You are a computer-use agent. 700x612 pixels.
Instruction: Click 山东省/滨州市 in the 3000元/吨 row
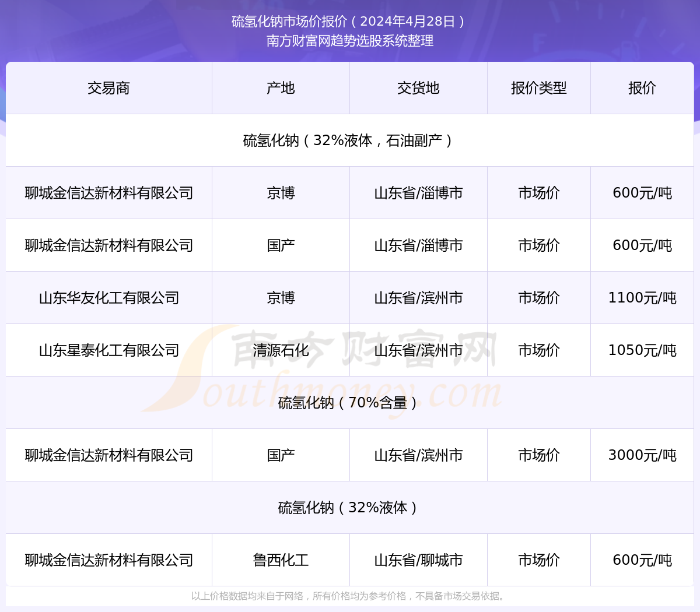click(418, 455)
